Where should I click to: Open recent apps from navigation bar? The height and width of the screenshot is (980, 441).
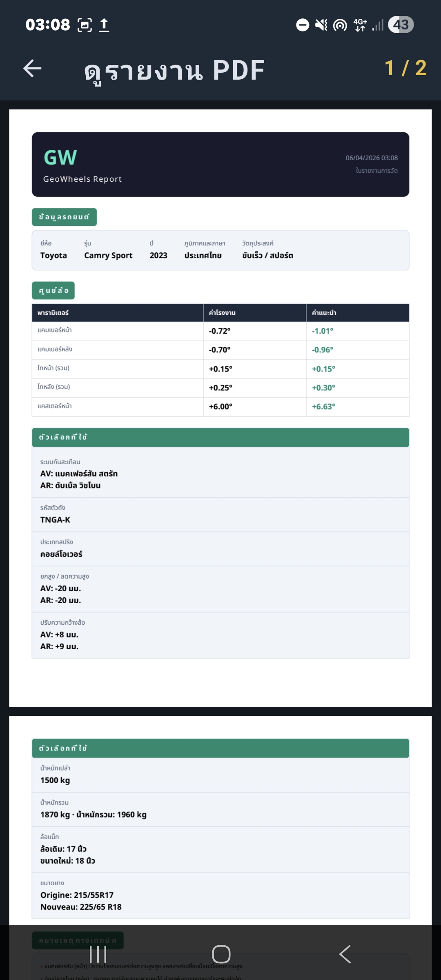(98, 954)
